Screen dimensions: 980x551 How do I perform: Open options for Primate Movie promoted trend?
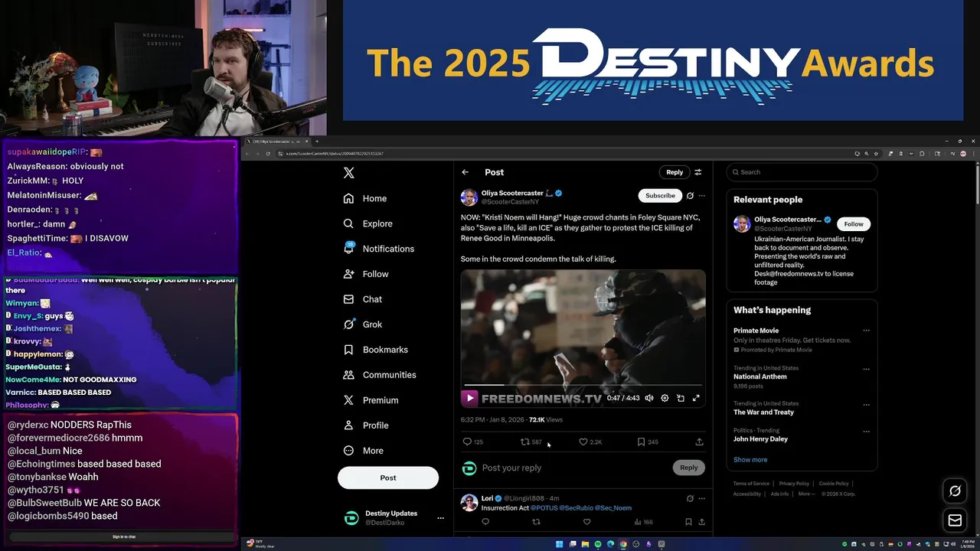pyautogui.click(x=866, y=331)
